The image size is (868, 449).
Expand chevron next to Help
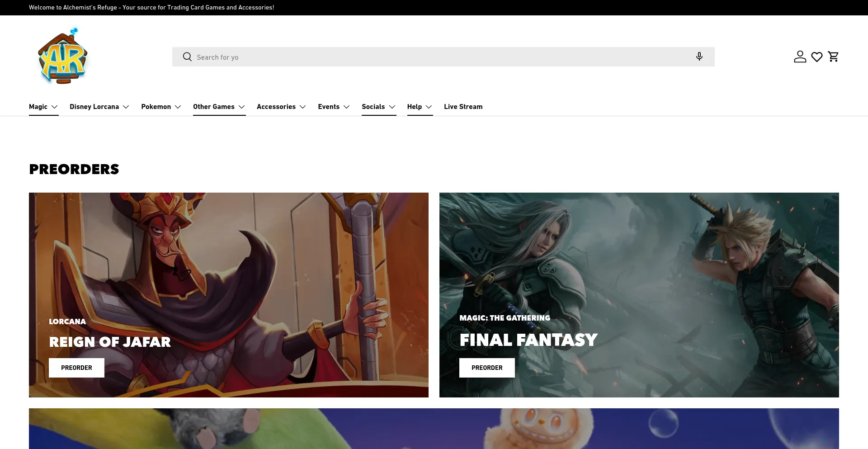click(x=429, y=107)
